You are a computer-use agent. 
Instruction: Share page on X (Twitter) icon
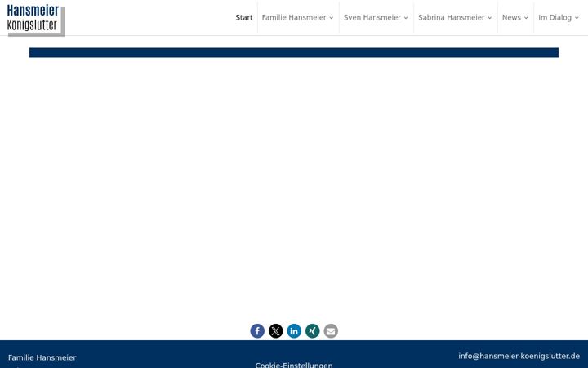point(276,331)
